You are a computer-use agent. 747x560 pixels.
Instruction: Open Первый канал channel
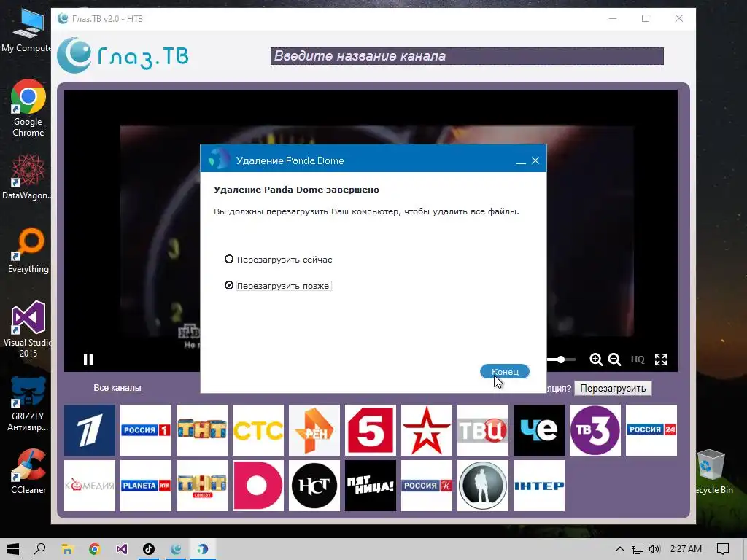click(x=90, y=430)
